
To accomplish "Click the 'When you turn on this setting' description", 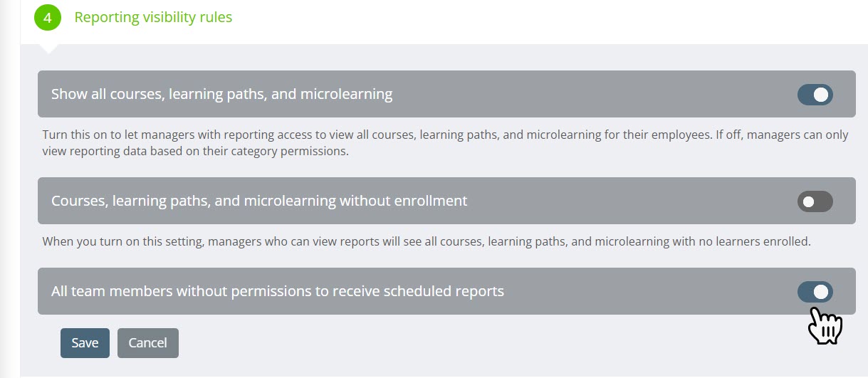I will (426, 241).
